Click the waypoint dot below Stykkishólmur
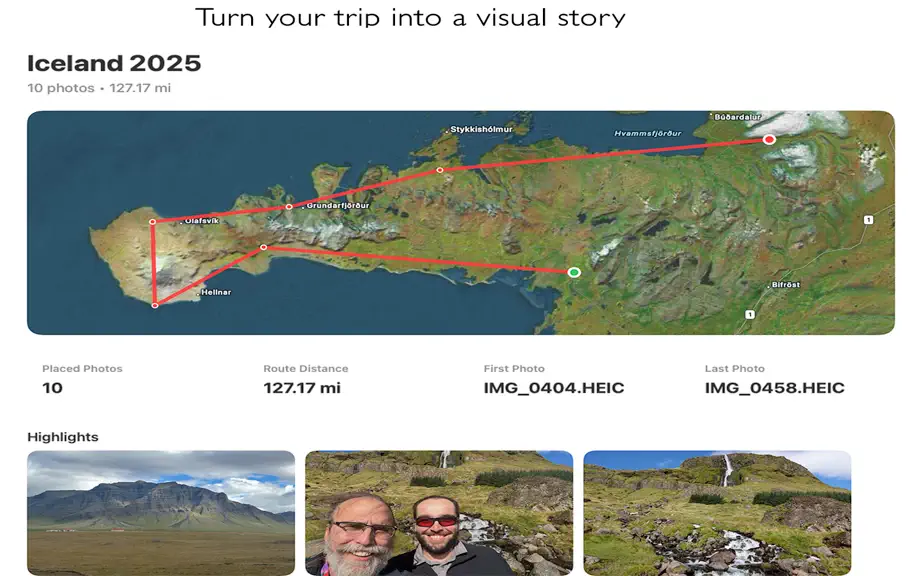Screen dimensions: 922x576 point(439,170)
